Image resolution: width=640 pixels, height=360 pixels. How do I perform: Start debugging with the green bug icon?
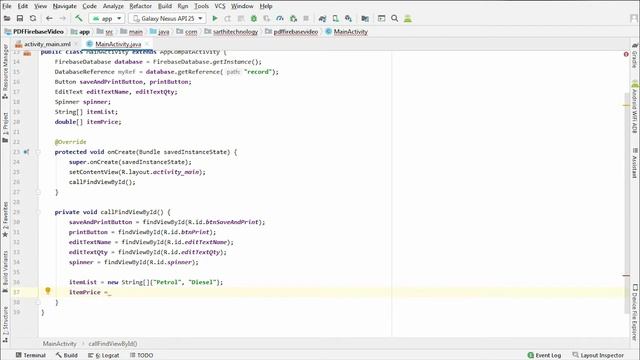tap(254, 18)
